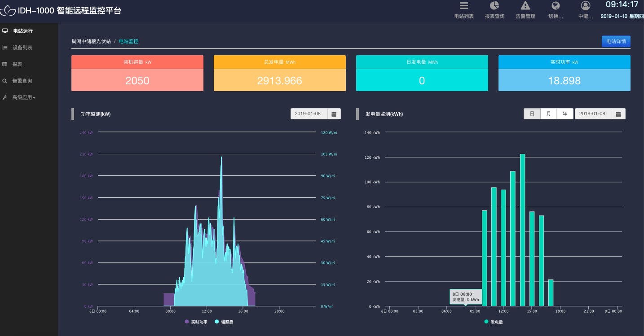Open calendar icon for generation monitoring date
The image size is (644, 336).
click(x=618, y=114)
